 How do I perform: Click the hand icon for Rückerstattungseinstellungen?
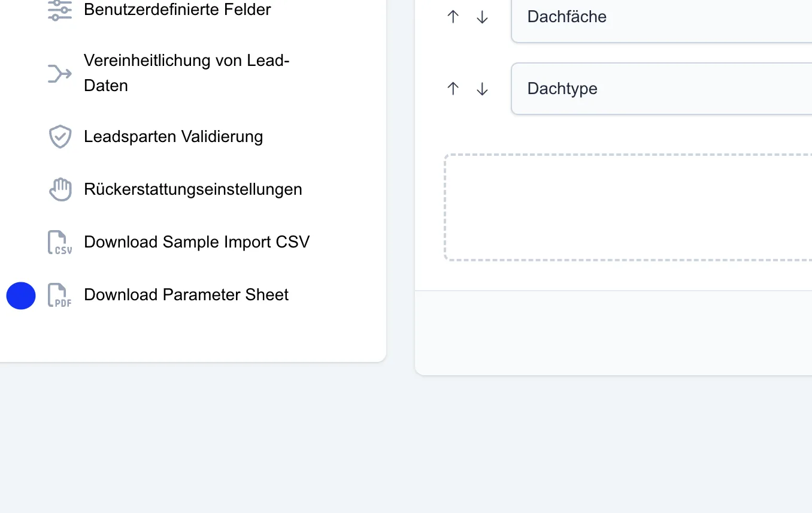tap(60, 189)
